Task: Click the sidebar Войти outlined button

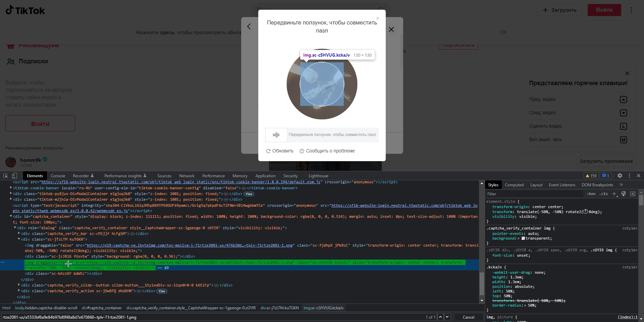Action: tap(40, 123)
